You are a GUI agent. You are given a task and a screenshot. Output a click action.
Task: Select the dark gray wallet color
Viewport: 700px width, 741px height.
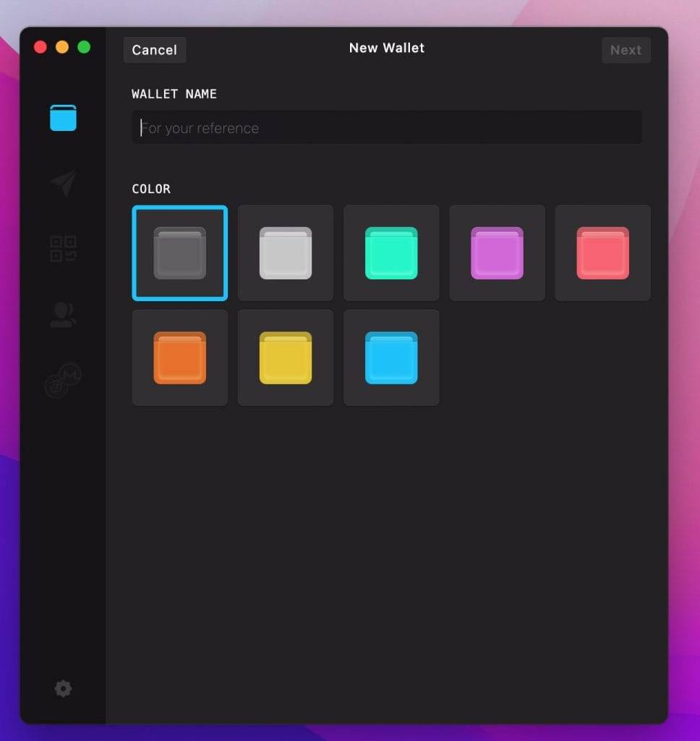[180, 253]
